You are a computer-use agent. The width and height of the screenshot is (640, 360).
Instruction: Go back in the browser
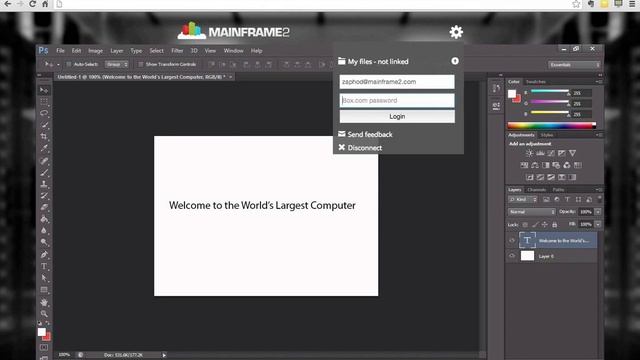[7, 4]
